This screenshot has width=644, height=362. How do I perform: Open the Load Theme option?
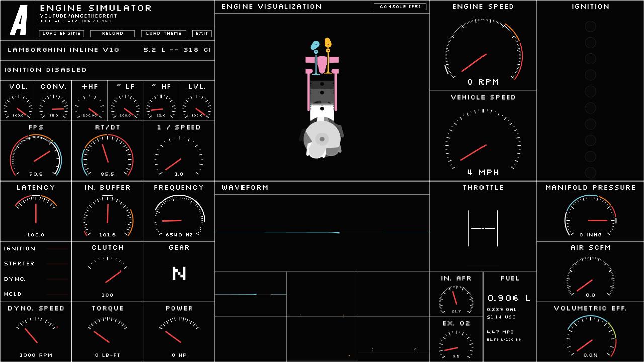pyautogui.click(x=164, y=34)
